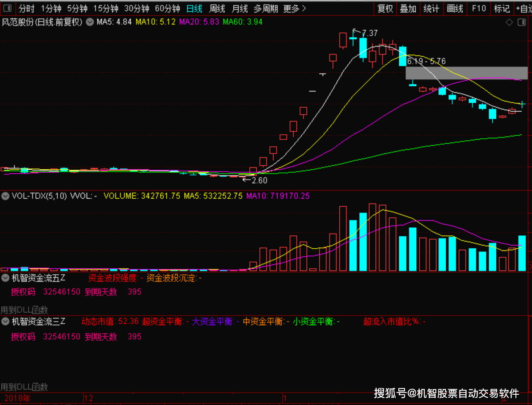The width and height of the screenshot is (532, 405).
Task: Open the 多周期 multi-period view
Action: click(266, 8)
